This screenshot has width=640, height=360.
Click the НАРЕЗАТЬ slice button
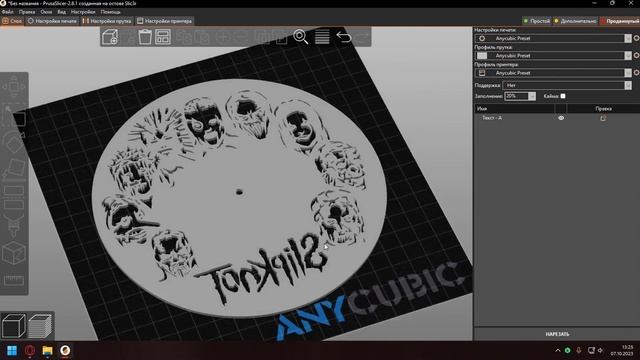557,334
